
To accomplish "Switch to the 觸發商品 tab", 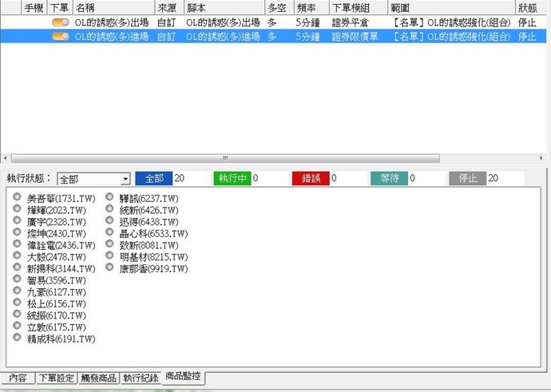I will click(98, 378).
